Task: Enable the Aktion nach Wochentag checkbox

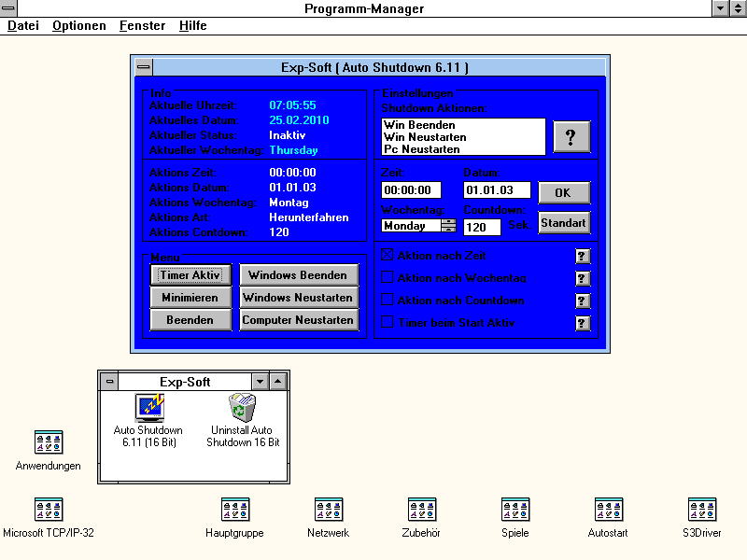Action: click(x=388, y=277)
